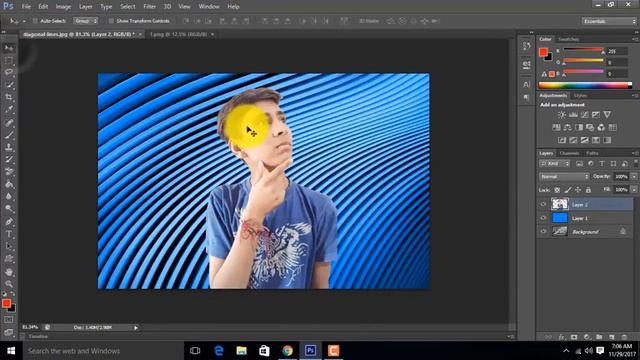Open the Filter menu
Viewport: 640px width, 360px height.
(x=149, y=7)
